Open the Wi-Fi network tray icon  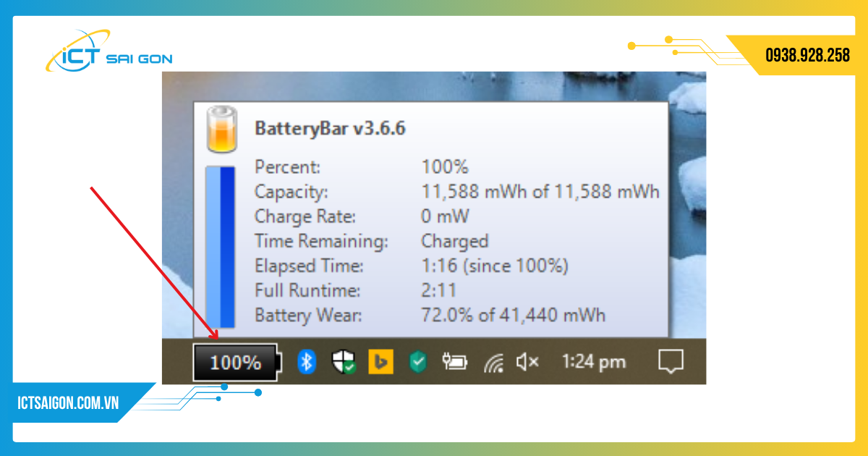(494, 362)
